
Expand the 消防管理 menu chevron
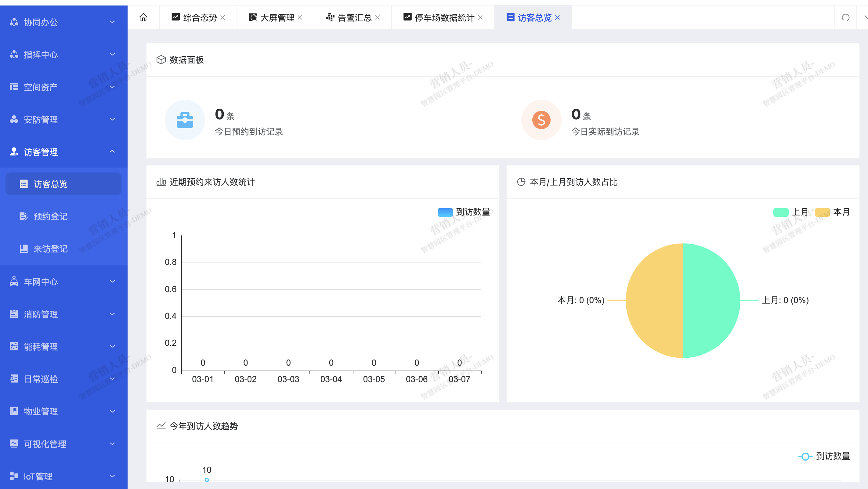coord(112,314)
